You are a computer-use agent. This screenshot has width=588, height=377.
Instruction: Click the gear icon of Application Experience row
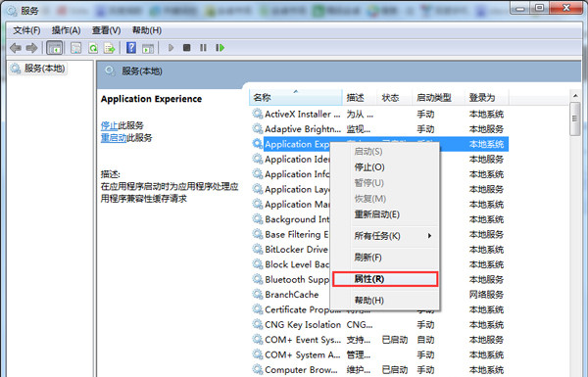pyautogui.click(x=258, y=144)
